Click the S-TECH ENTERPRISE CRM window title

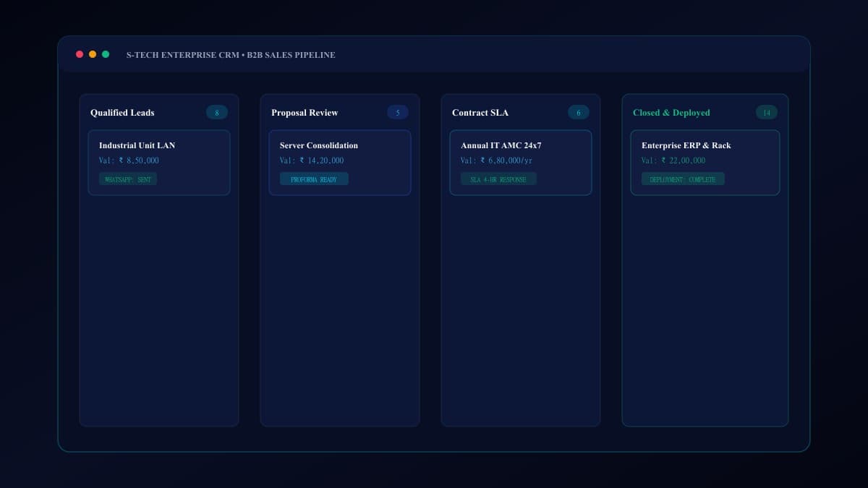231,55
